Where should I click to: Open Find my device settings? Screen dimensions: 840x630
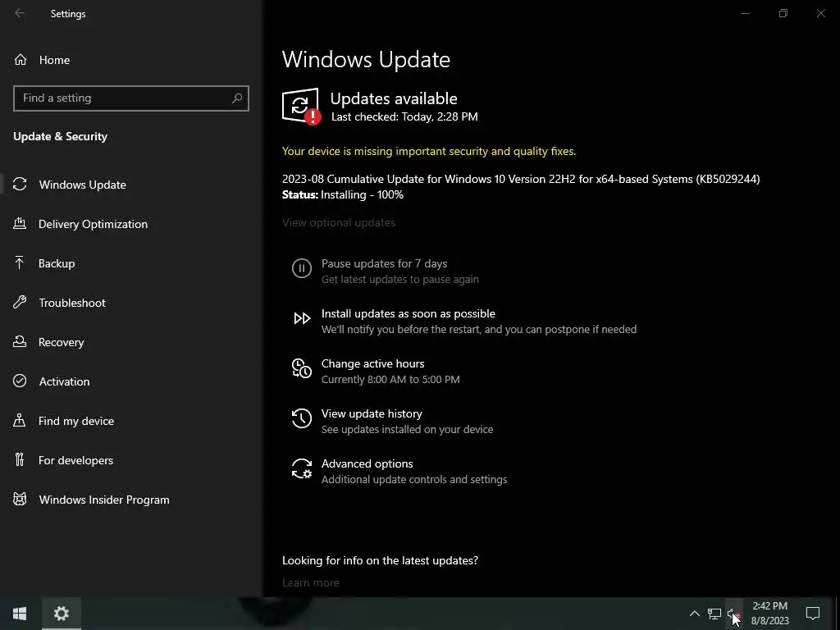(76, 421)
